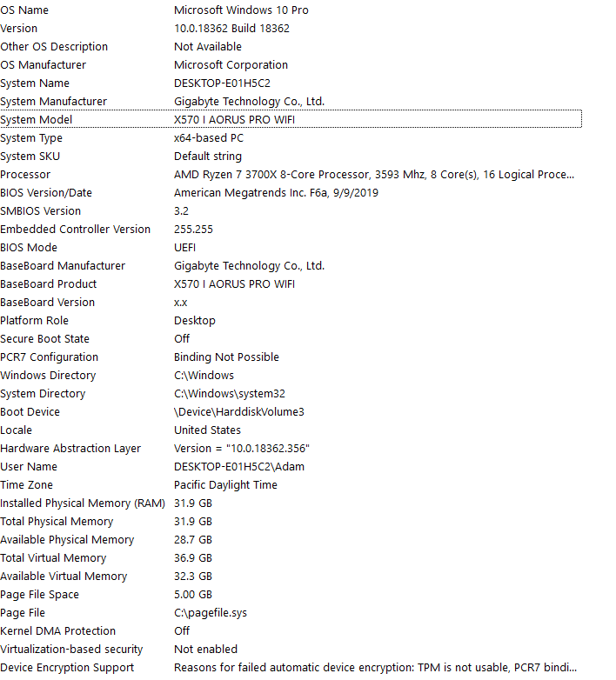
Task: Select the Kernel DMA Protection label
Action: [x=57, y=630]
